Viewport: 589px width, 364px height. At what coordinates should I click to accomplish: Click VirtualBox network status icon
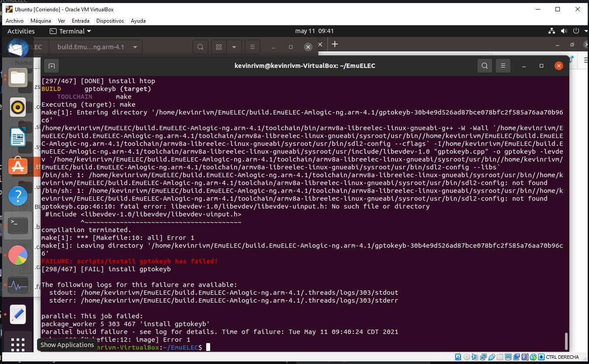[483, 357]
